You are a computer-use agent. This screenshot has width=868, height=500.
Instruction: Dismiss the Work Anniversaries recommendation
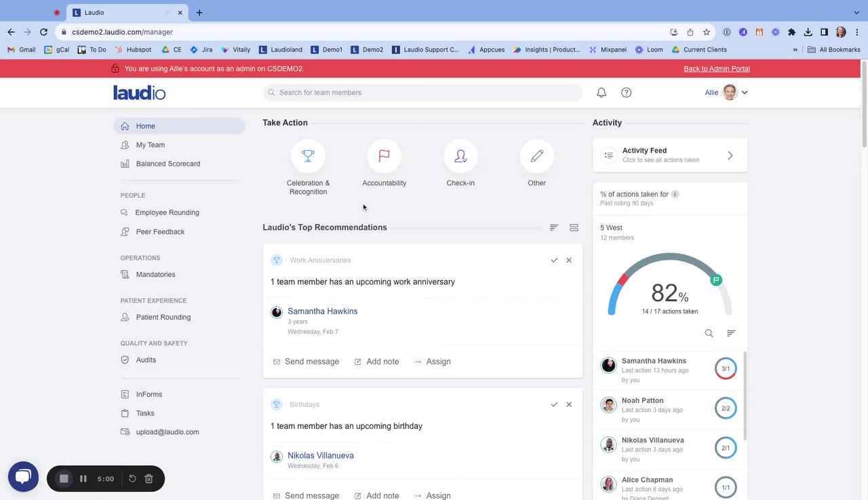click(x=569, y=261)
